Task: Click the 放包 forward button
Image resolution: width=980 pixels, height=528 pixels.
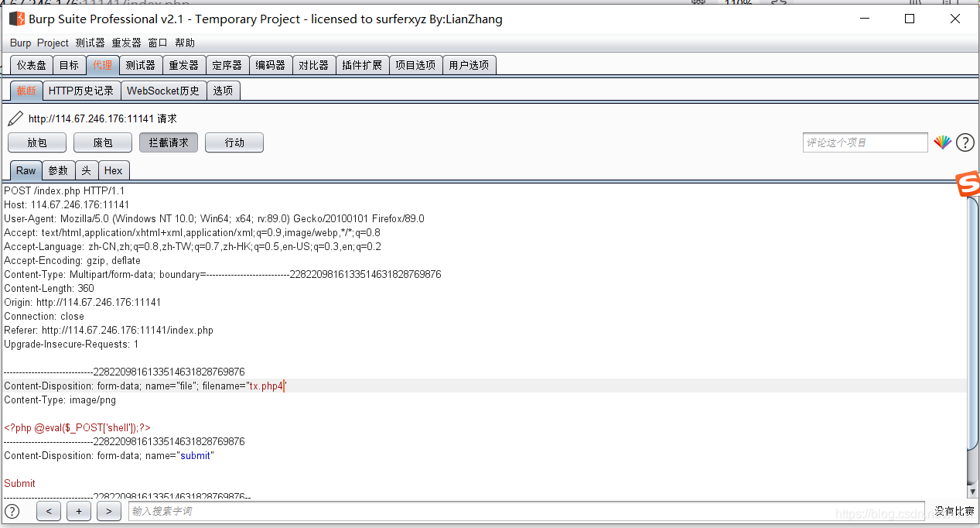Action: coord(37,142)
